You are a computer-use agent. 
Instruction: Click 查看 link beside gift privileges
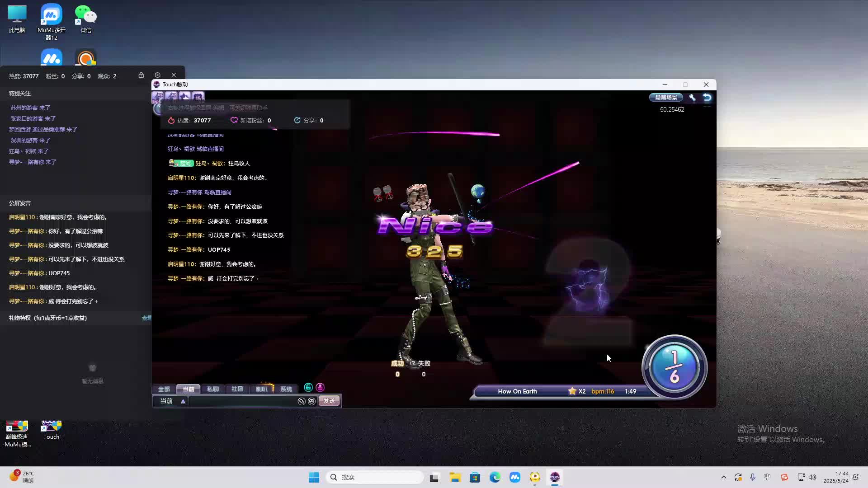coord(146,318)
